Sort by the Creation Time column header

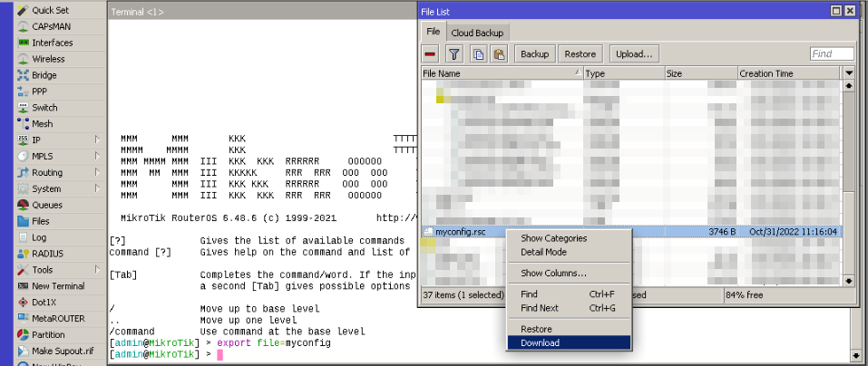(789, 73)
